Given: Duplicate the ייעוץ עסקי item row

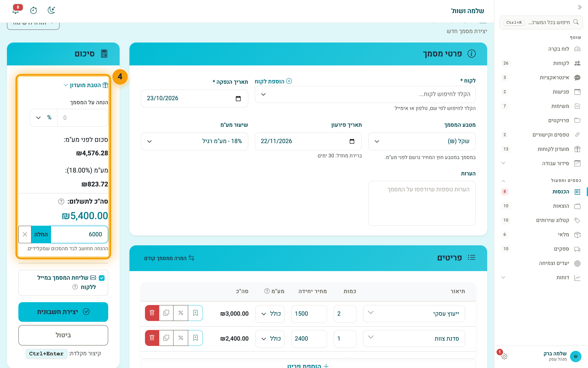Looking at the screenshot, I should (x=166, y=313).
